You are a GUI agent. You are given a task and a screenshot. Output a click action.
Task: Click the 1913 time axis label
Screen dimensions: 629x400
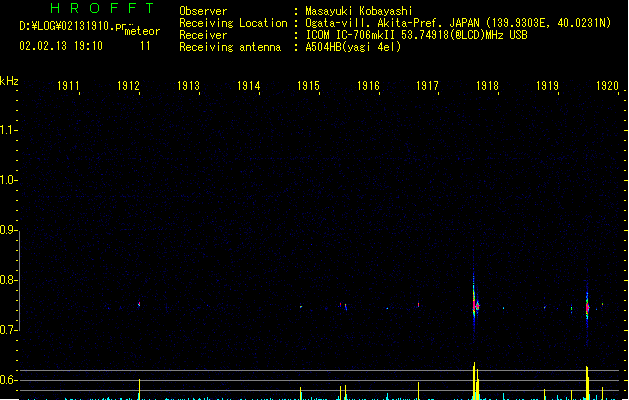pyautogui.click(x=188, y=86)
